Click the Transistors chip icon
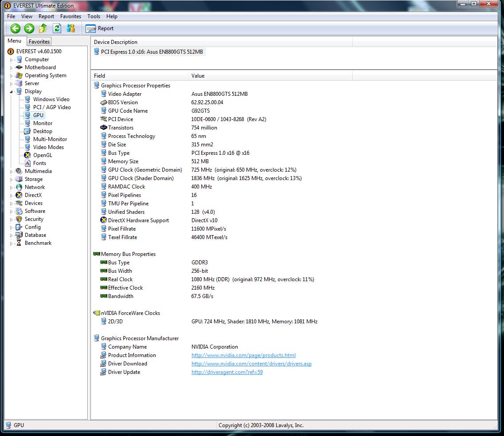 coord(103,128)
